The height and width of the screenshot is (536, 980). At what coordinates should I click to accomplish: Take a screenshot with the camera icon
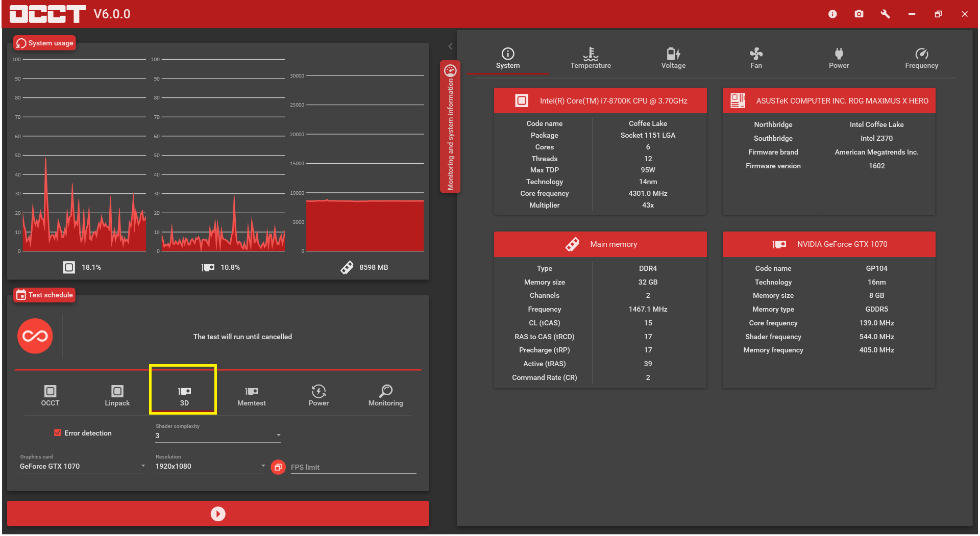point(859,14)
